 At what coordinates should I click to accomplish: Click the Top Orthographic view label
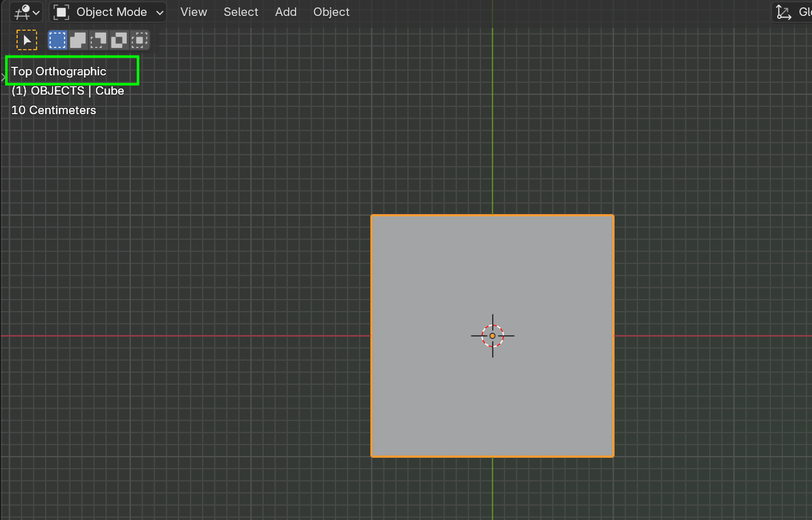[59, 71]
